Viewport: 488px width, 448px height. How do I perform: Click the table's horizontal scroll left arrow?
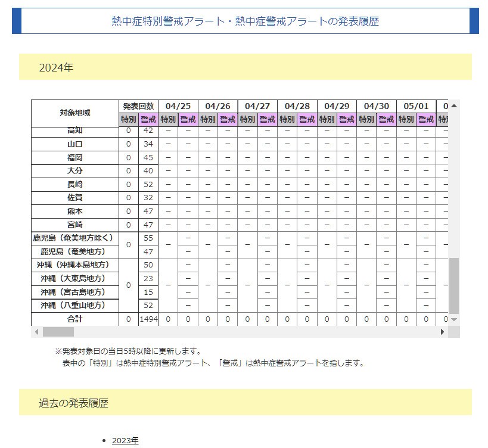point(37,332)
